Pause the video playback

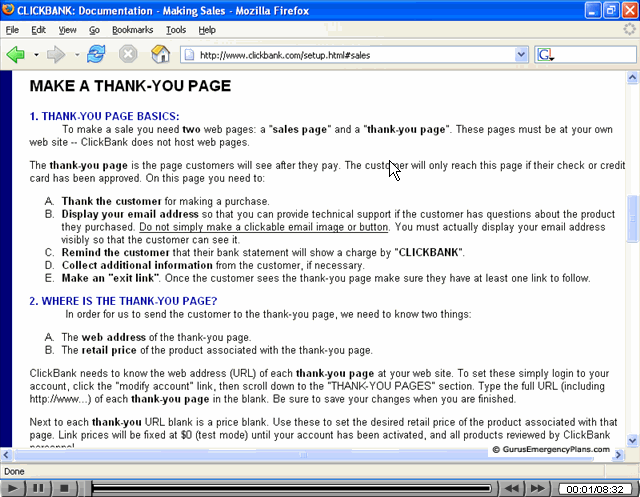(x=38, y=488)
